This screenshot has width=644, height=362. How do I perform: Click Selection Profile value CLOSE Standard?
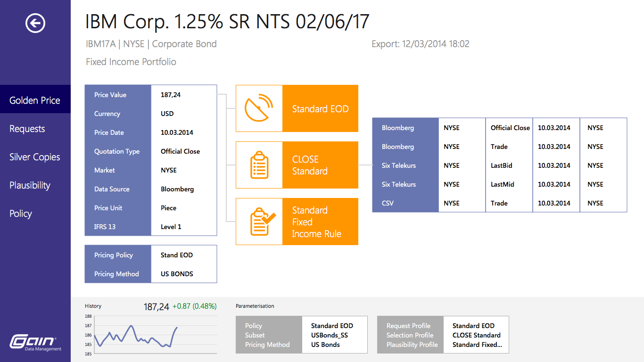coord(477,335)
